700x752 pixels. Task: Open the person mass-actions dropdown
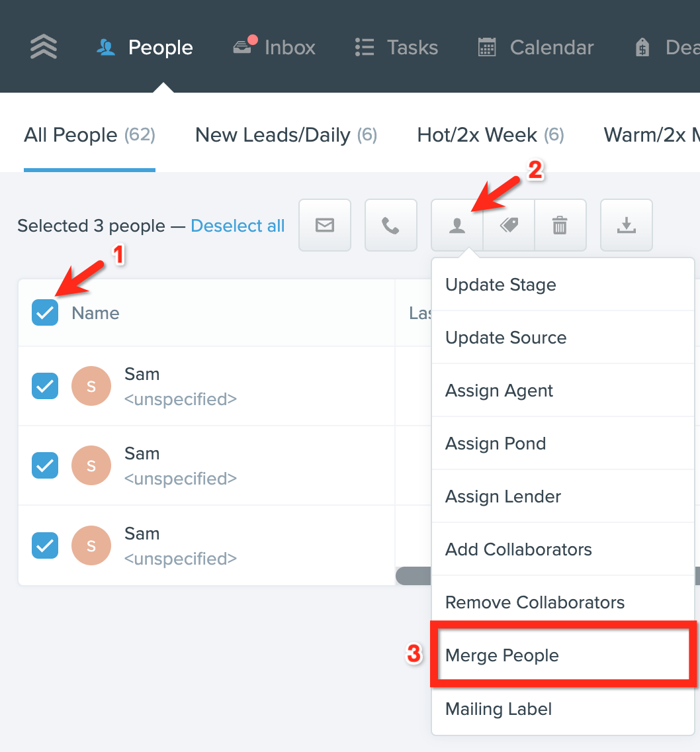(x=456, y=225)
